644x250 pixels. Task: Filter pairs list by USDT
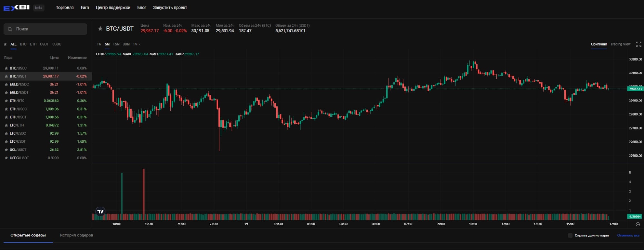click(44, 44)
